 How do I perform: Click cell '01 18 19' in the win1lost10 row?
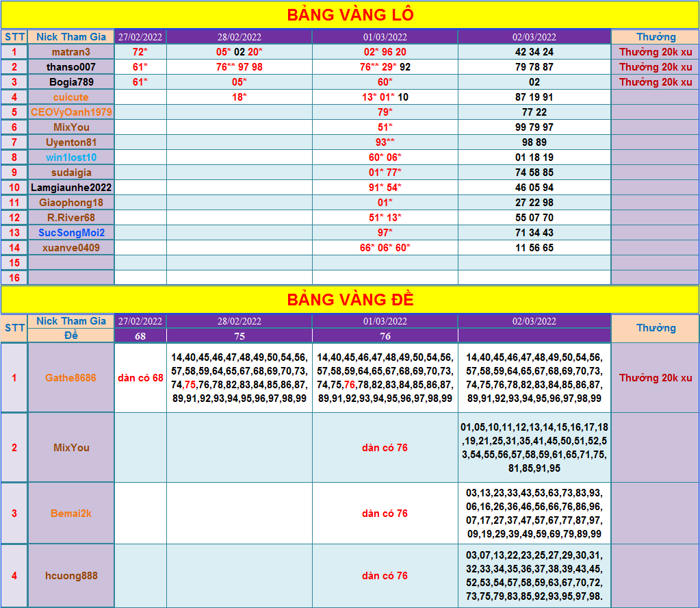click(534, 157)
